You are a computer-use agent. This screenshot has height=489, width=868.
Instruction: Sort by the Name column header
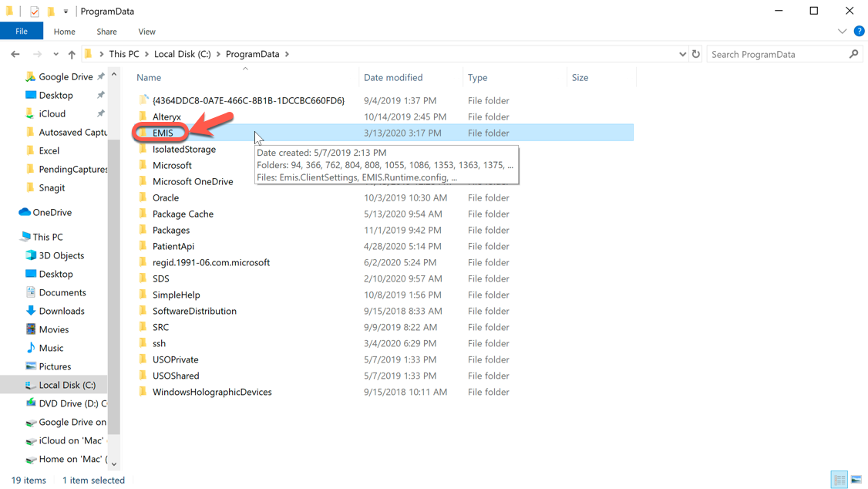point(149,78)
